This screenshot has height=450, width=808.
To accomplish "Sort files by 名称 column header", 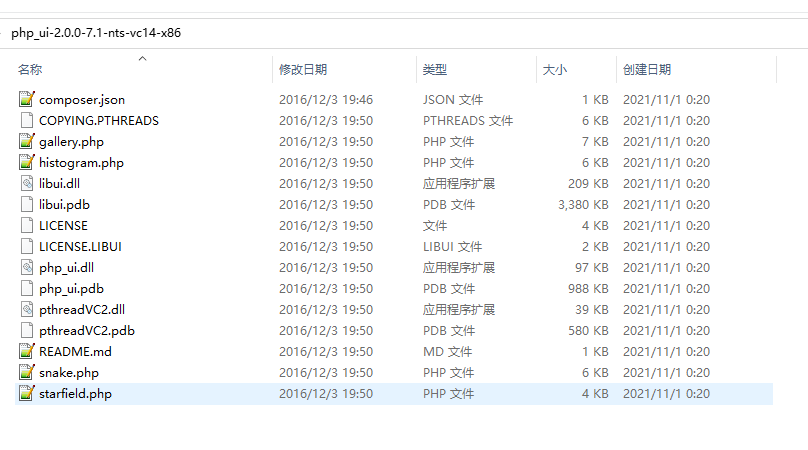I will (x=30, y=70).
